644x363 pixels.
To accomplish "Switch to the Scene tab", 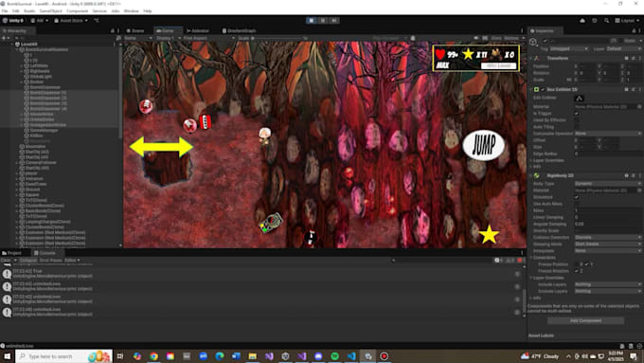I will [135, 31].
